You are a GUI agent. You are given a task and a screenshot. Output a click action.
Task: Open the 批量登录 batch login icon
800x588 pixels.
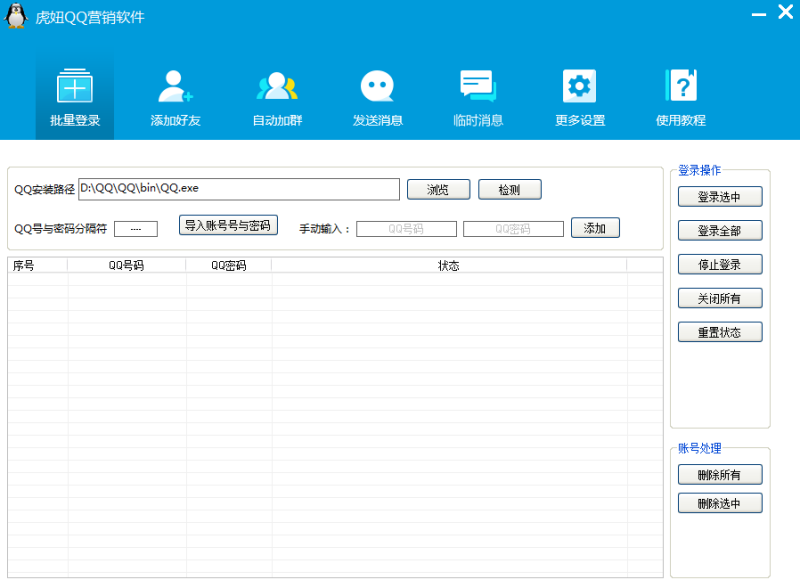click(74, 88)
